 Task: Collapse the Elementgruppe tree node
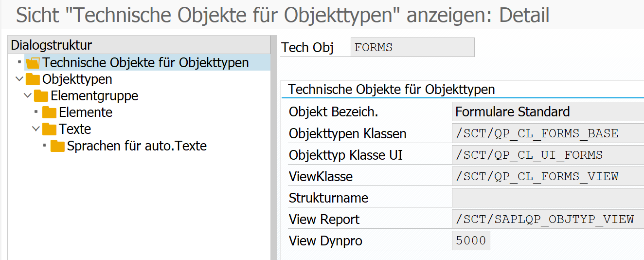point(27,95)
